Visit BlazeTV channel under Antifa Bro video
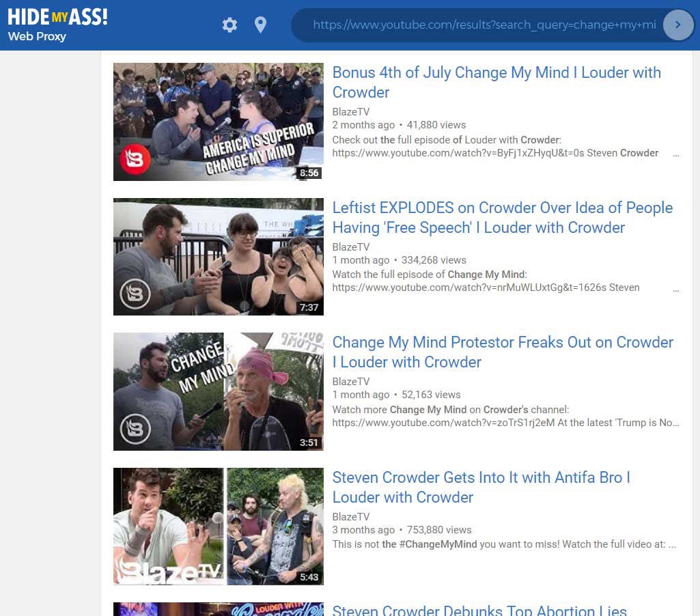Screen dimensions: 700x616 click(351, 516)
